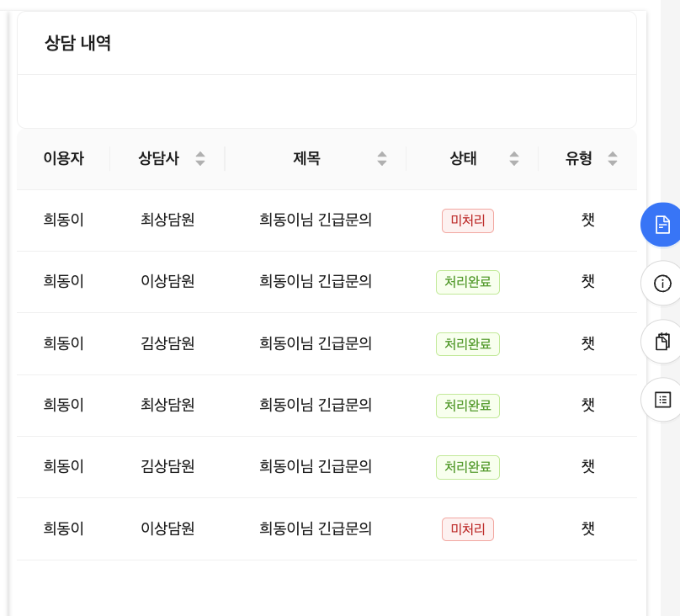Open the list view icon button
Viewport: 680px width, 616px height.
point(661,400)
